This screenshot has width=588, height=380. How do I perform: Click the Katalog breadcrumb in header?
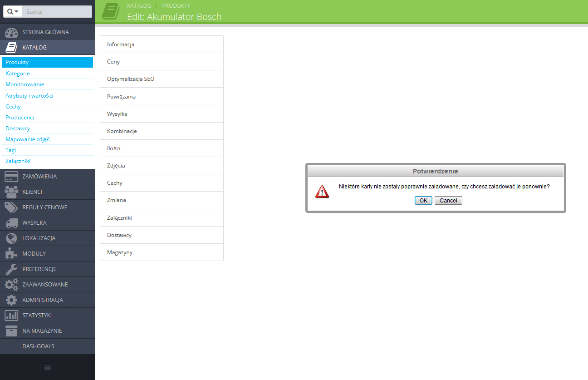point(139,6)
